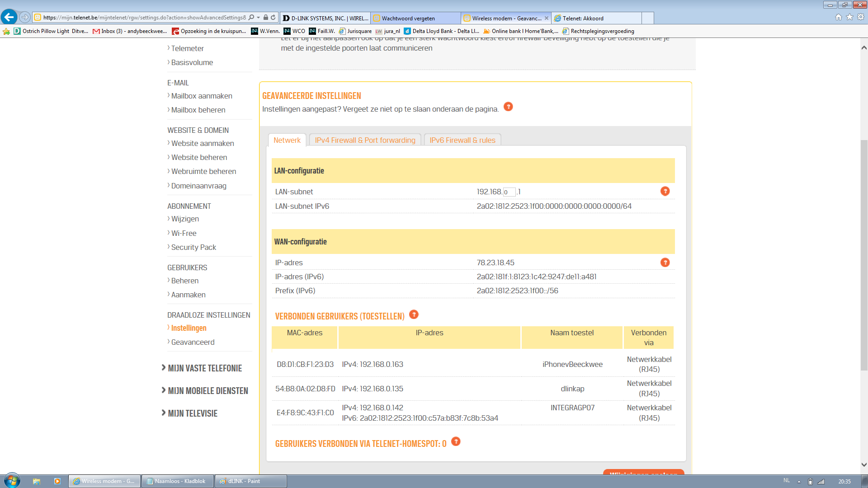Click the help icon in LAN-subnet row

coord(665,191)
